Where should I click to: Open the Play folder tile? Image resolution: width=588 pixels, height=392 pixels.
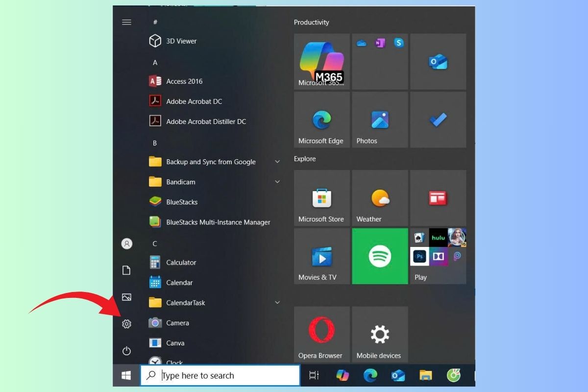[438, 256]
